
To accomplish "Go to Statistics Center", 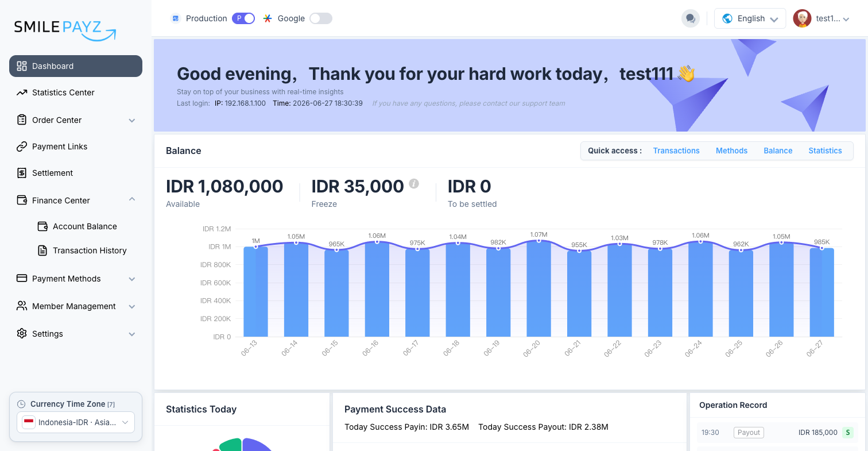I will click(x=76, y=92).
